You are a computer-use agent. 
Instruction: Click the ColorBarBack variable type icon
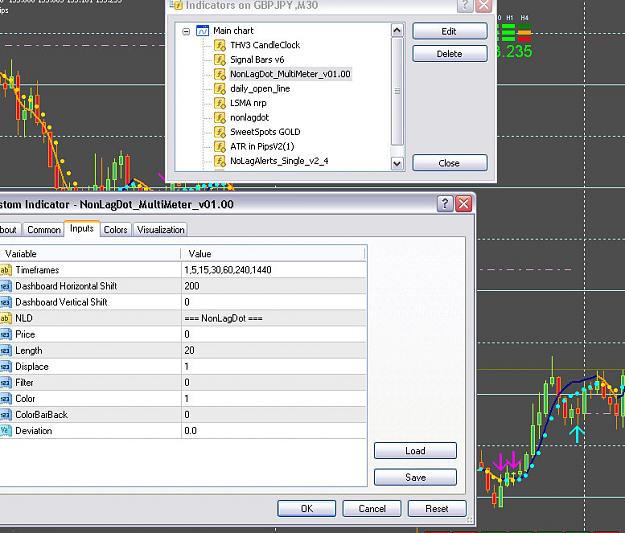pyautogui.click(x=5, y=415)
